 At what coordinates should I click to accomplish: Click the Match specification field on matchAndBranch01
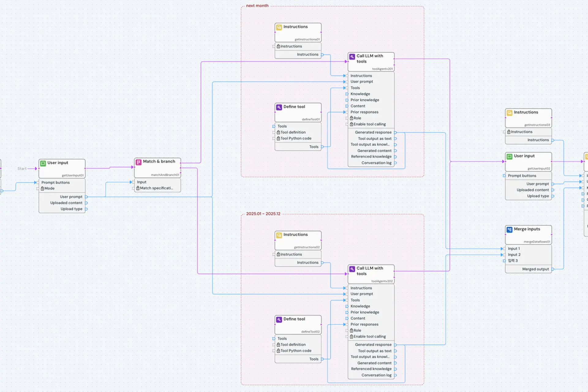[x=156, y=188]
